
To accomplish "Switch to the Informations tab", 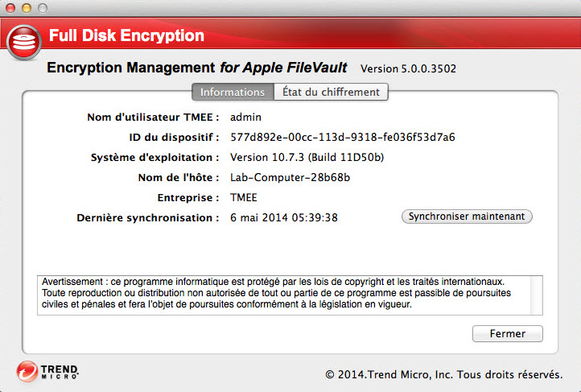I will click(x=233, y=92).
